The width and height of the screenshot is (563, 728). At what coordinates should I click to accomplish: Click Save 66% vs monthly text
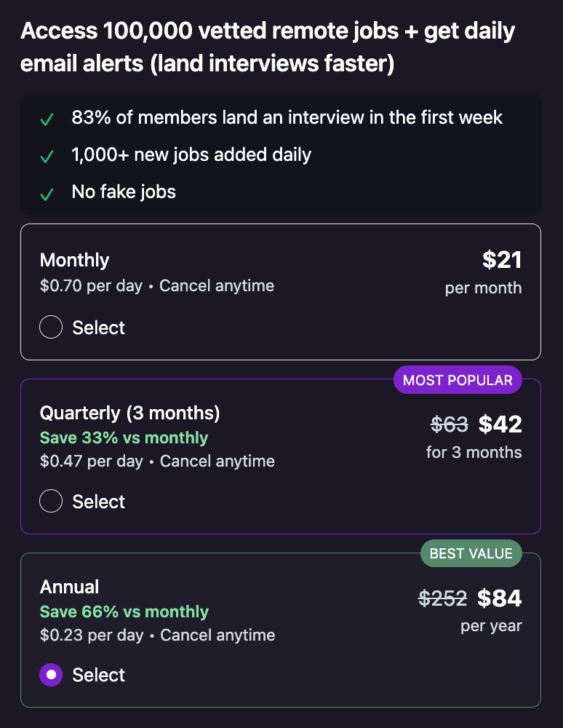click(x=124, y=612)
